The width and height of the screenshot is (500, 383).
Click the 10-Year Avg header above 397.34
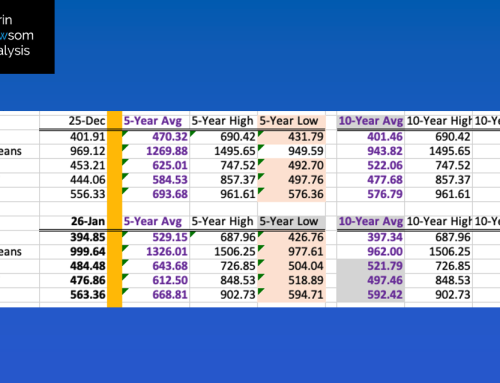point(371,221)
